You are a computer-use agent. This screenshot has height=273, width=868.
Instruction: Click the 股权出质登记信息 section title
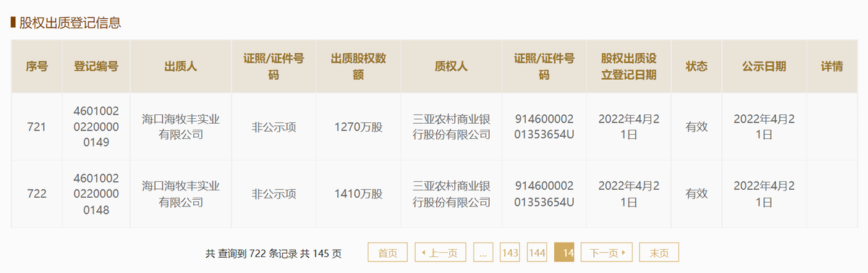tap(70, 22)
